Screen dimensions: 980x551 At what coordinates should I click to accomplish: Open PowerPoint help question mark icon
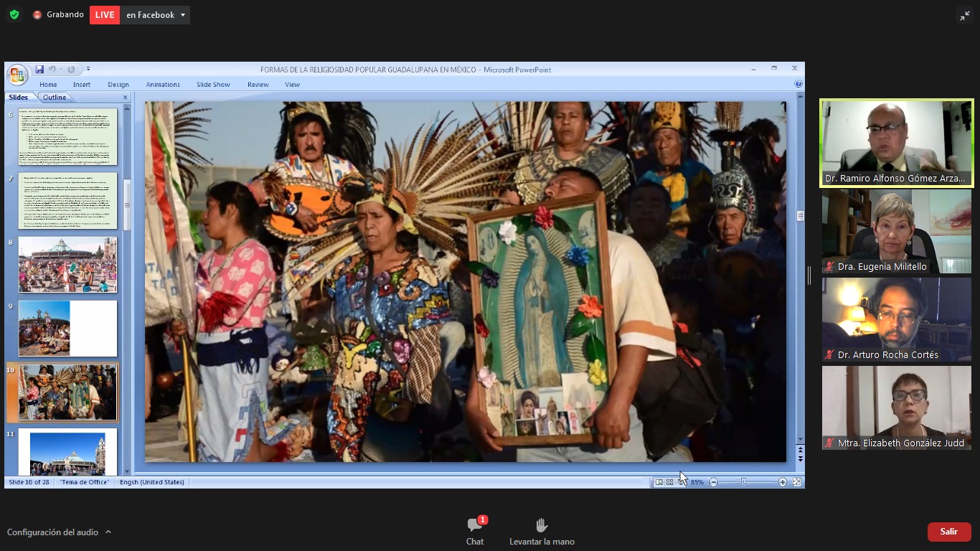pyautogui.click(x=798, y=84)
